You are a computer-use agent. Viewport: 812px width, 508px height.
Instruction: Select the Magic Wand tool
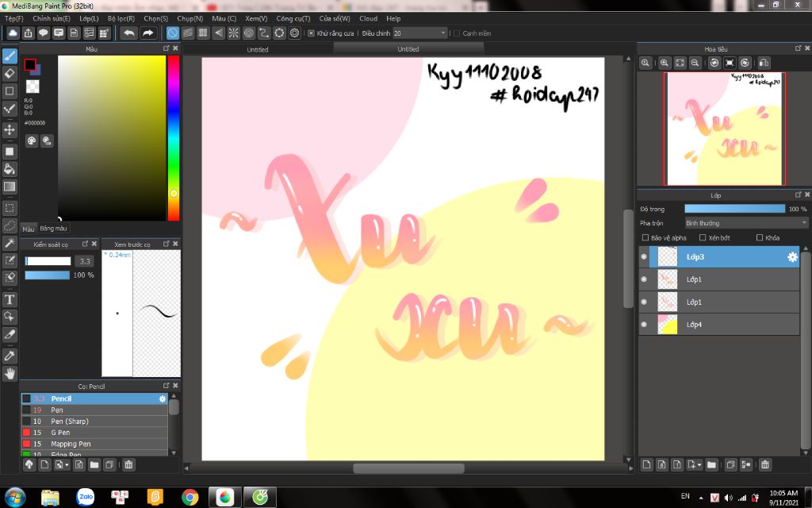10,243
